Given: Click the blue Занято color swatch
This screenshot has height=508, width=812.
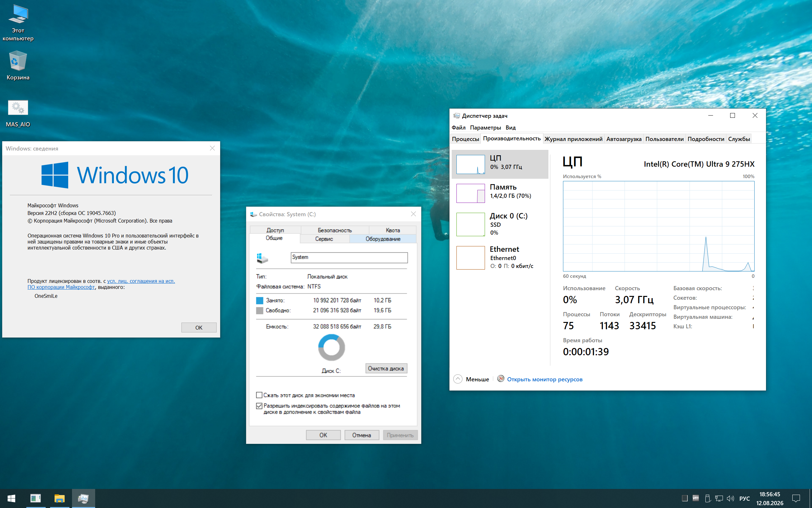Looking at the screenshot, I should coord(259,300).
